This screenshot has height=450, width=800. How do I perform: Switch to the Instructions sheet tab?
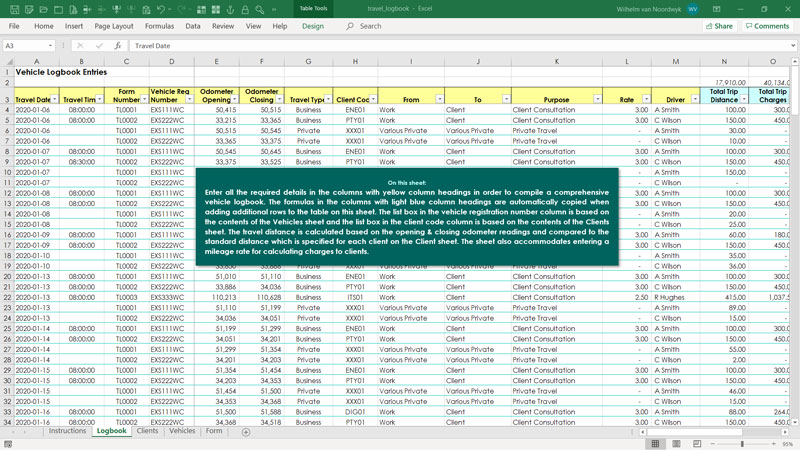[67, 431]
